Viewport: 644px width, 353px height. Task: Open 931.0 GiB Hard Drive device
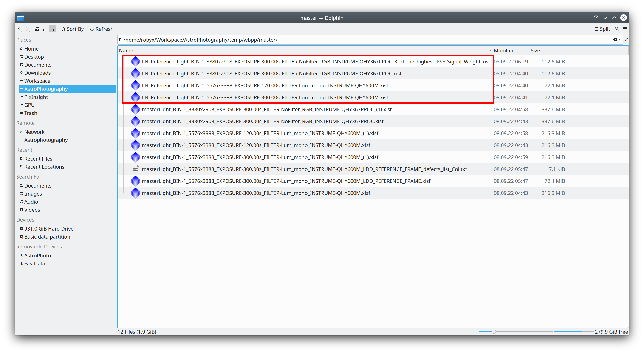(x=49, y=229)
